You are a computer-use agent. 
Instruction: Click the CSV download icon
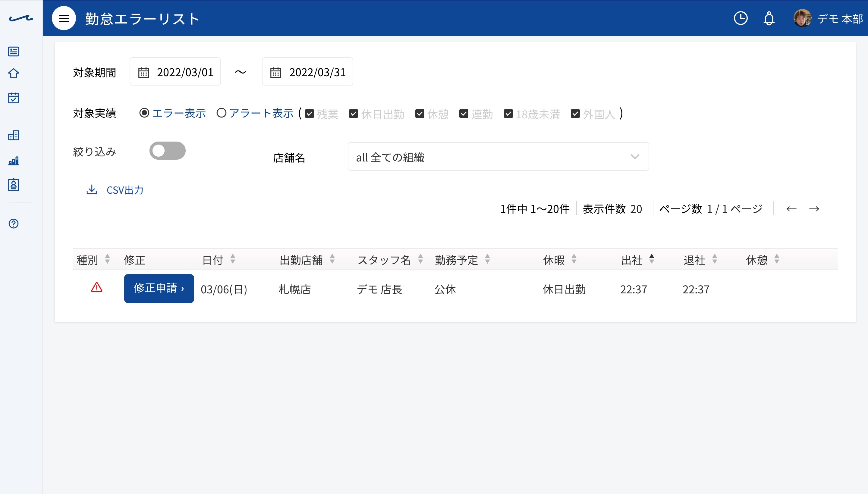(92, 189)
